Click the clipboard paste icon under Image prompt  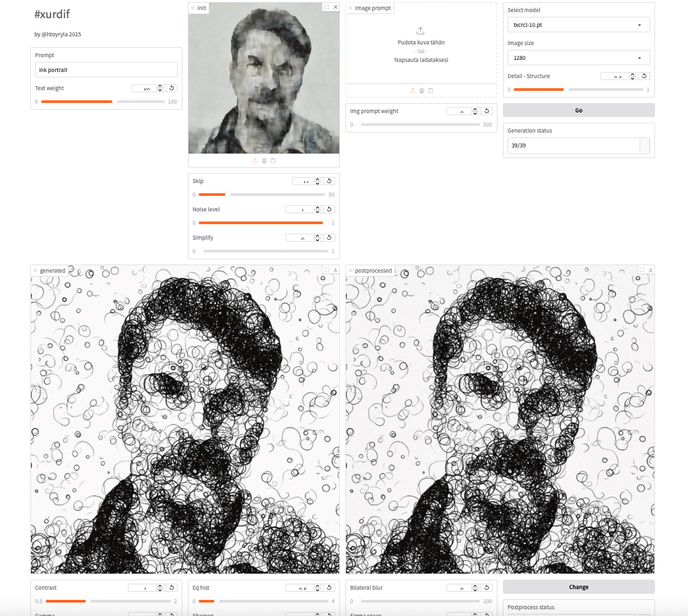430,90
